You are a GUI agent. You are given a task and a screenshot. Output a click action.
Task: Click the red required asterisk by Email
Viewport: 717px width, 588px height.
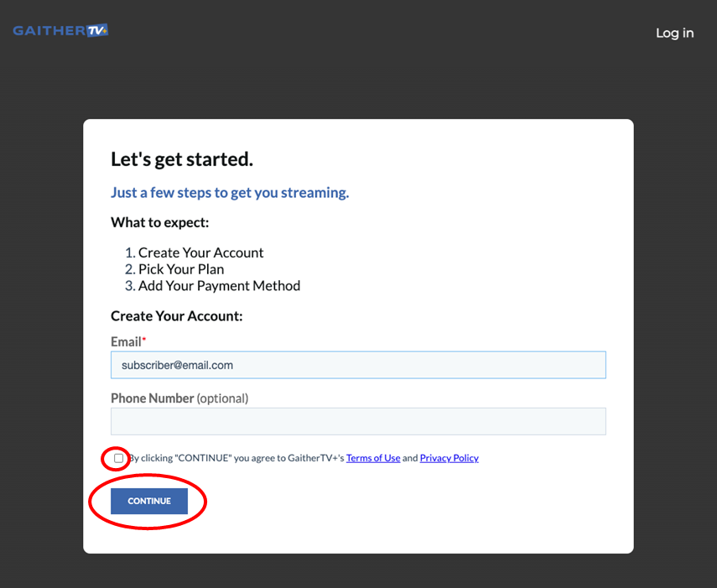[x=144, y=339]
